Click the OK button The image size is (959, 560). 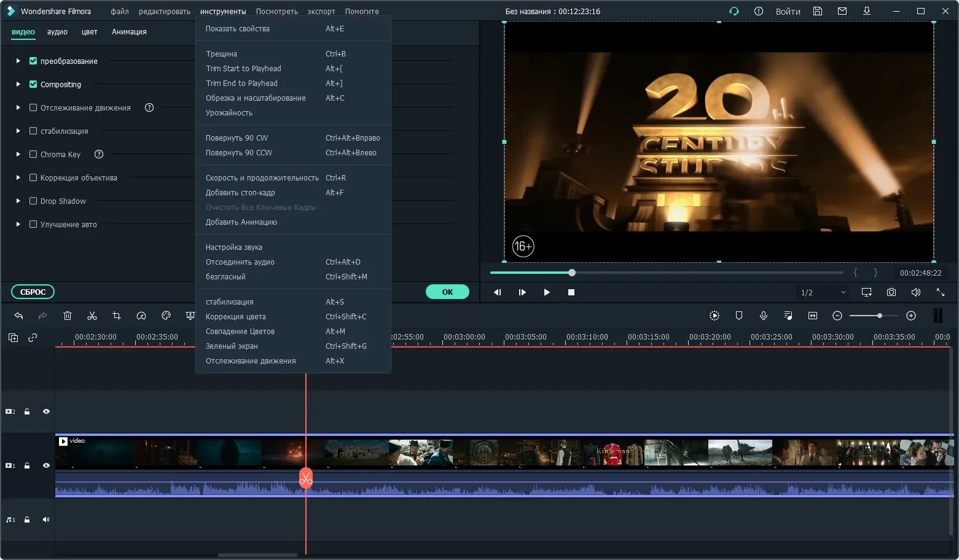click(x=447, y=292)
